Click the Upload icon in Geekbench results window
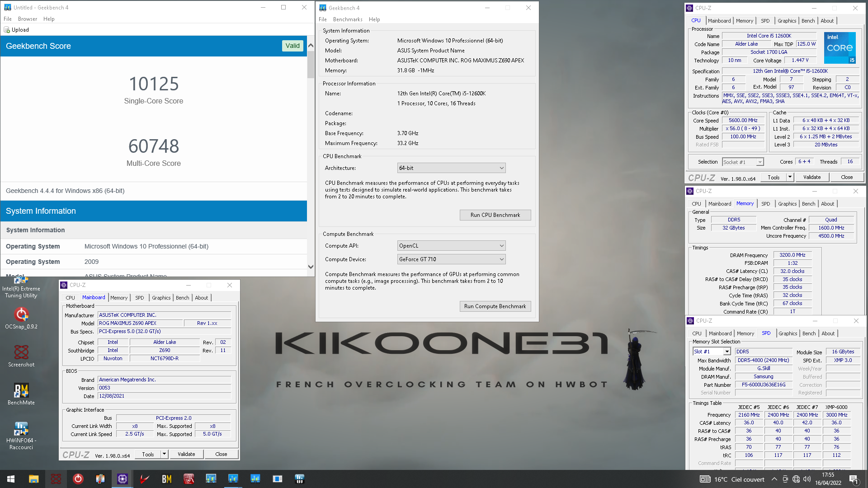Viewport: 868px width, 488px height. [7, 30]
